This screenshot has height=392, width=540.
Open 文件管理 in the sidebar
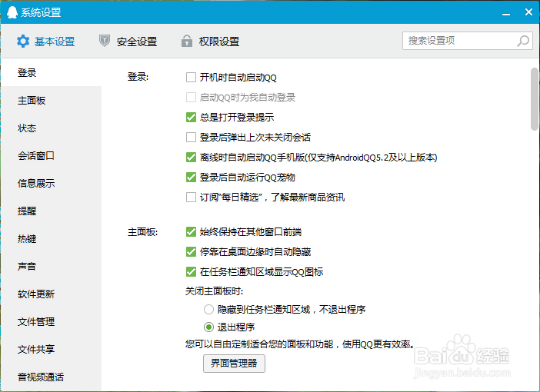tap(51, 321)
